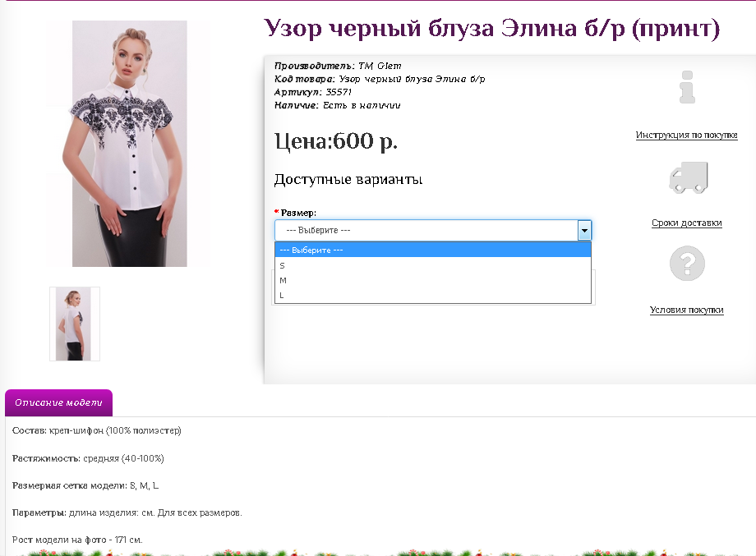756x556 pixels.
Task: Select size M in the list
Action: click(x=433, y=280)
